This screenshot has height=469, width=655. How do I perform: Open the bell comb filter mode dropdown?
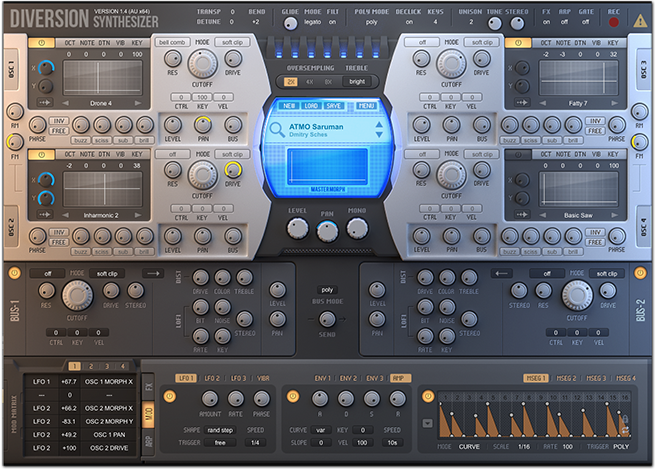(x=172, y=42)
